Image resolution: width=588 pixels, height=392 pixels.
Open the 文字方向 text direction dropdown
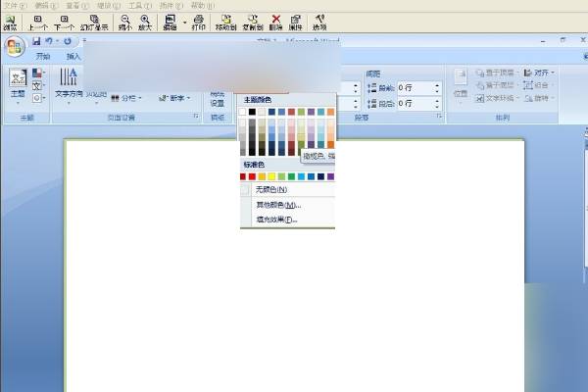coord(69,86)
